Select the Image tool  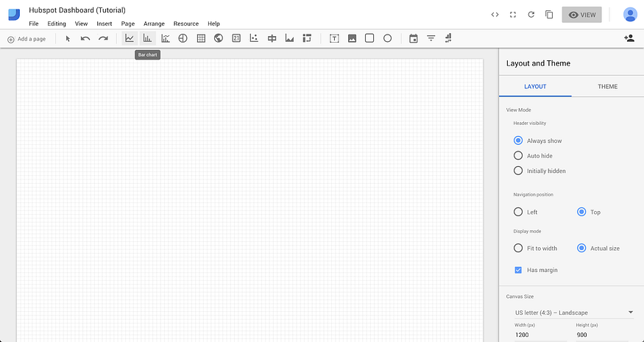coord(352,38)
